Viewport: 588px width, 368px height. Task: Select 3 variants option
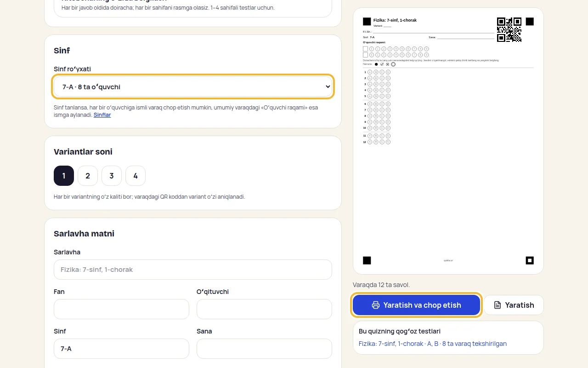[112, 176]
